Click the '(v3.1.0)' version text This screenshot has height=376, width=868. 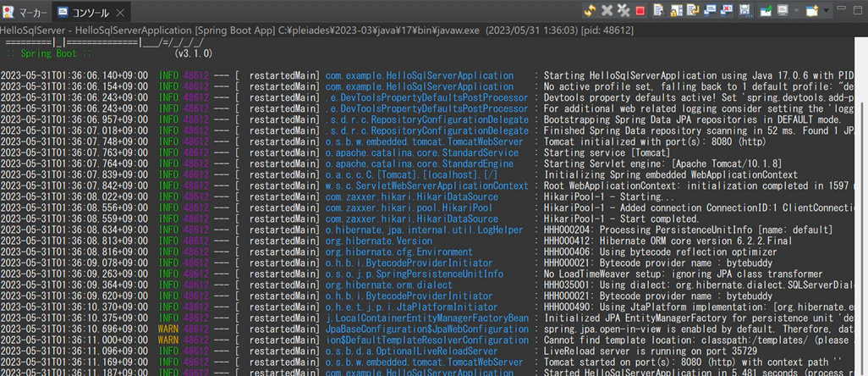[x=193, y=53]
